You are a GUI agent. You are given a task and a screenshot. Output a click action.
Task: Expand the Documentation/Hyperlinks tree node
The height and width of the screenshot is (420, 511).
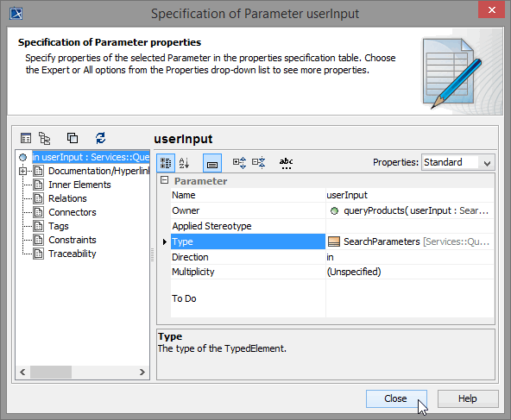[22, 171]
